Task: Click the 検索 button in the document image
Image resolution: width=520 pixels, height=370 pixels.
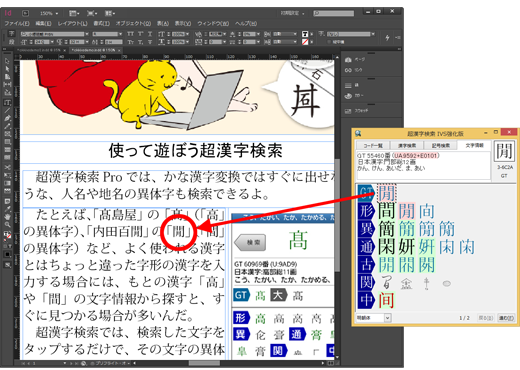Action: [250, 242]
